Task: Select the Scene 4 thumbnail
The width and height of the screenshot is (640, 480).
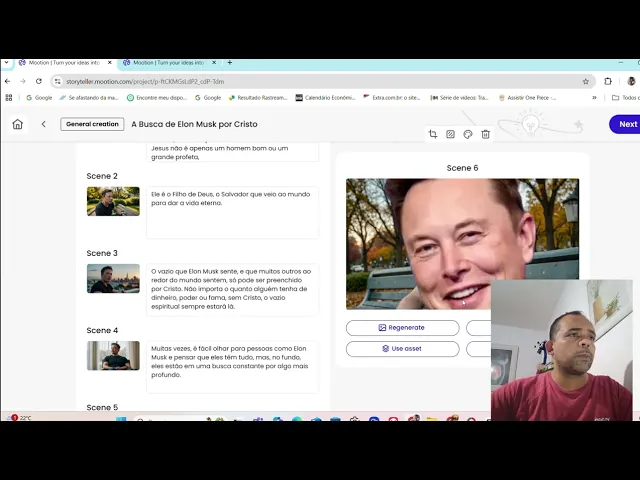Action: 113,356
